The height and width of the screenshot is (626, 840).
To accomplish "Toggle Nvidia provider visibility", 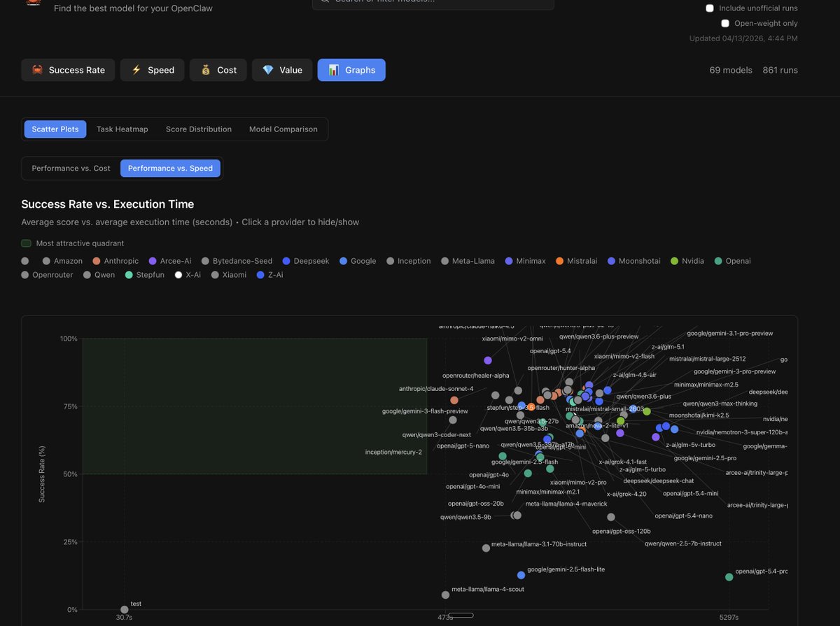I will (x=687, y=261).
